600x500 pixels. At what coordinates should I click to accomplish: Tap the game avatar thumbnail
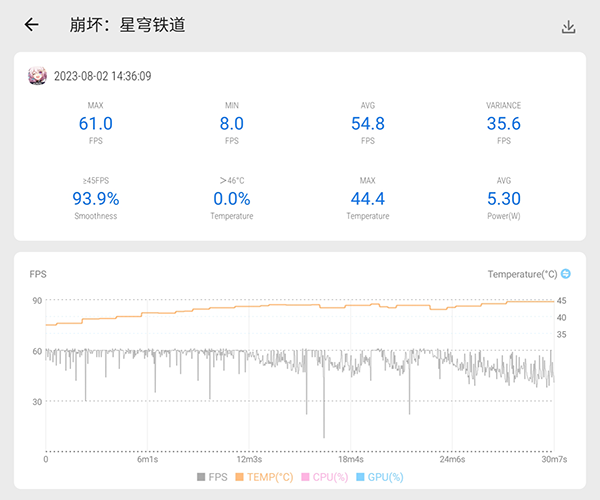coord(37,76)
